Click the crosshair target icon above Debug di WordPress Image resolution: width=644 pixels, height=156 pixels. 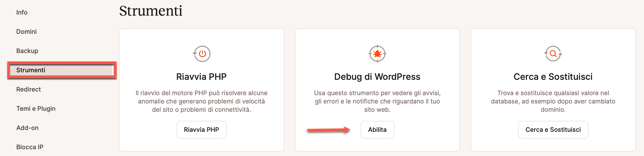(x=377, y=53)
